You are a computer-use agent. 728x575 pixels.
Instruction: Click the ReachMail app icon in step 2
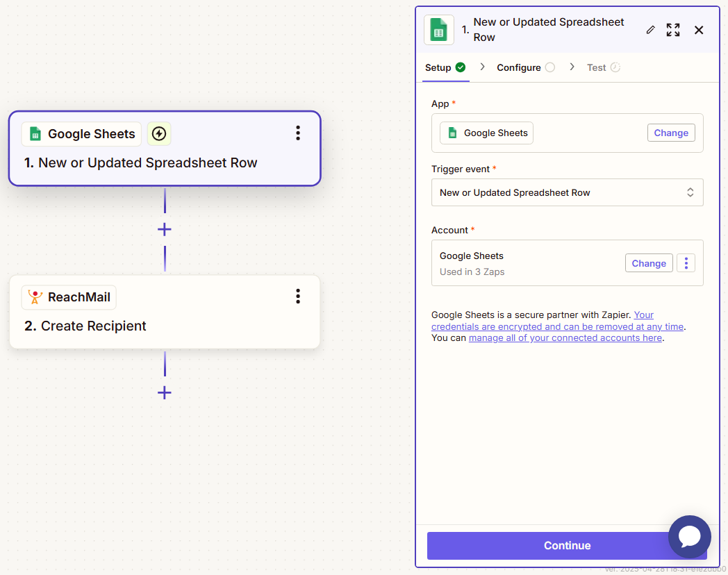[35, 297]
